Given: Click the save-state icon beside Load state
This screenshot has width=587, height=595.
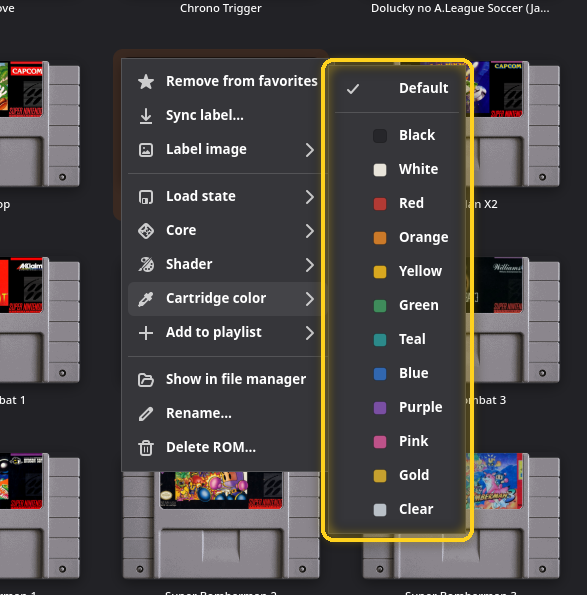Looking at the screenshot, I should (x=146, y=197).
